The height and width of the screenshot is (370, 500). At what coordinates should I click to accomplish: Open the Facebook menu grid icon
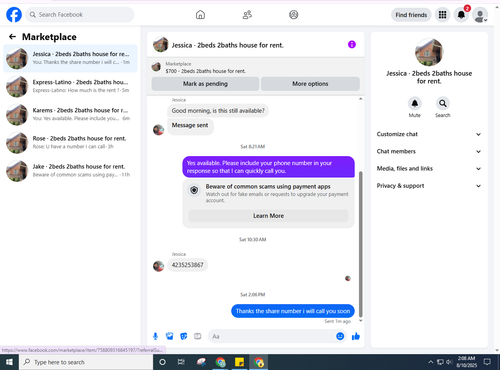(x=442, y=15)
